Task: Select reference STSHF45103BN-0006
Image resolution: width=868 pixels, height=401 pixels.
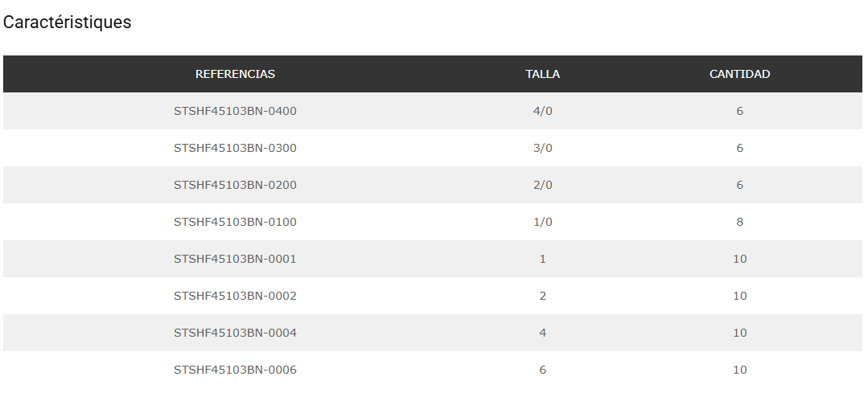Action: 235,370
